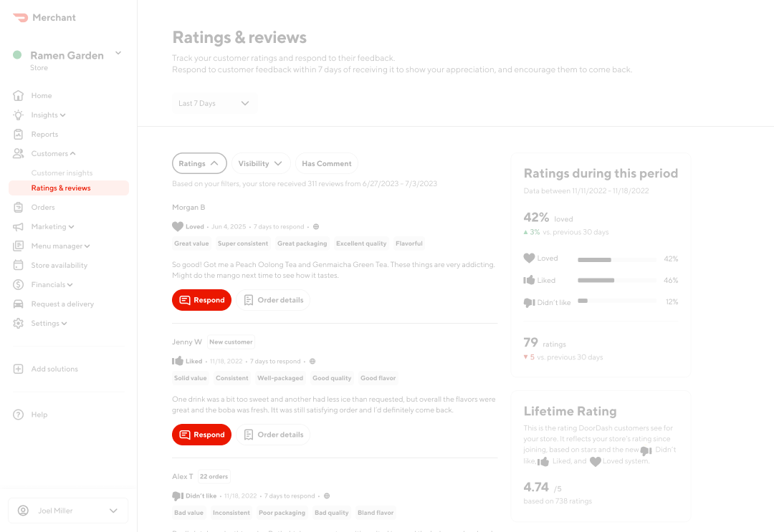Image resolution: width=774 pixels, height=532 pixels.
Task: Open Menu manager via its sidebar icon
Action: pyautogui.click(x=18, y=246)
